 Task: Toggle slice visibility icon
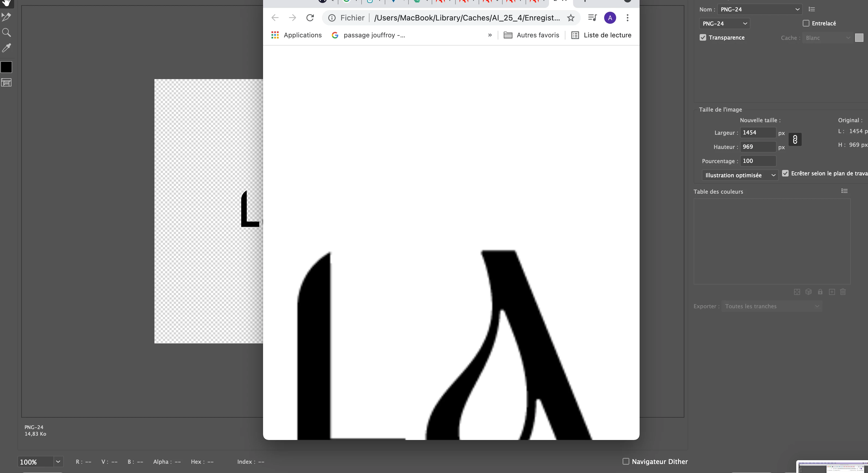[x=6, y=83]
